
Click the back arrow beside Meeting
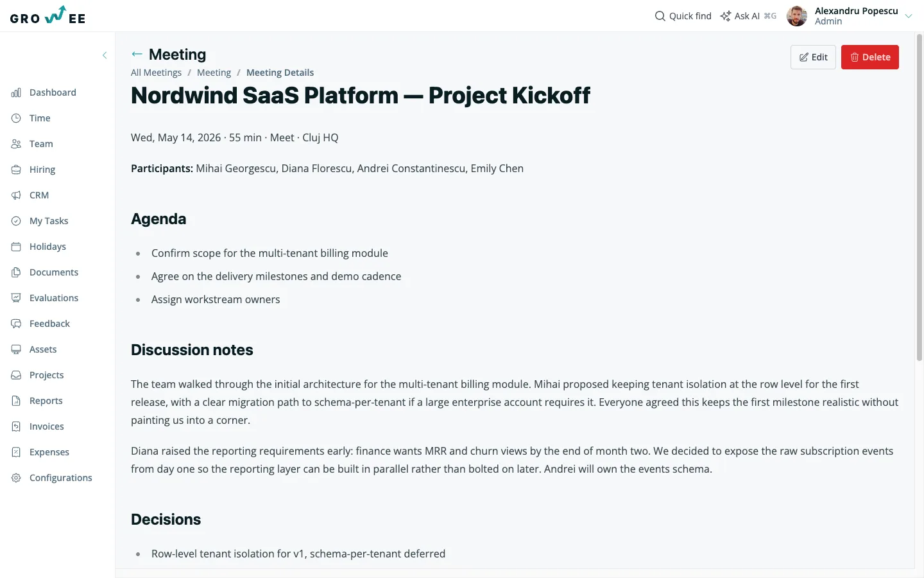tap(137, 54)
